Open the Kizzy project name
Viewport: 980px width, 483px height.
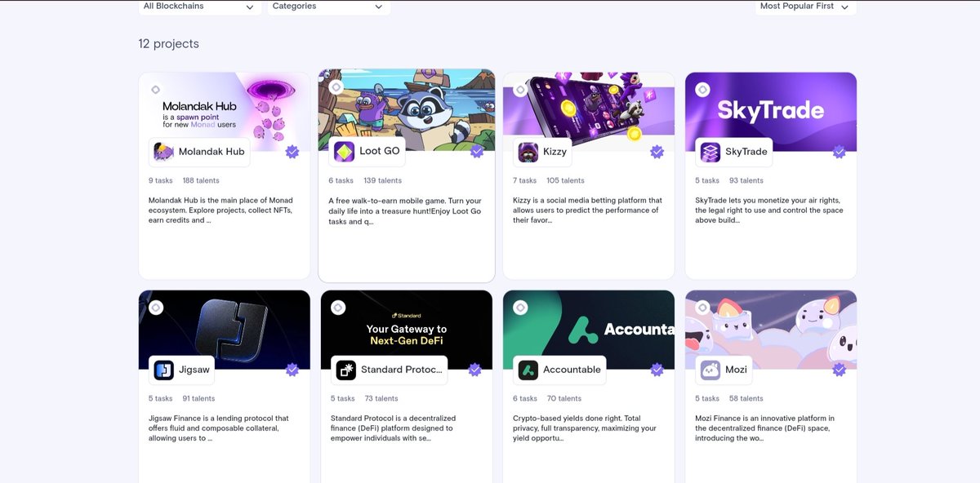pyautogui.click(x=555, y=152)
